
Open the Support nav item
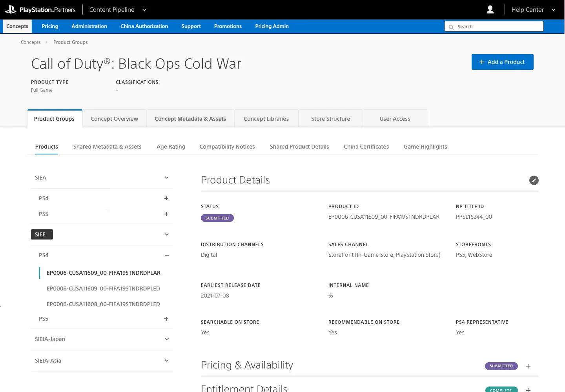191,26
